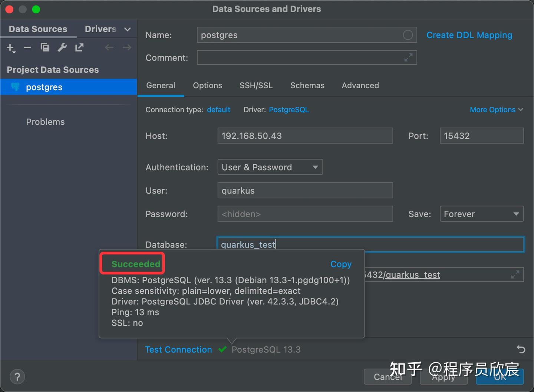Duplicate the postgres data source
The height and width of the screenshot is (392, 534).
[x=44, y=47]
